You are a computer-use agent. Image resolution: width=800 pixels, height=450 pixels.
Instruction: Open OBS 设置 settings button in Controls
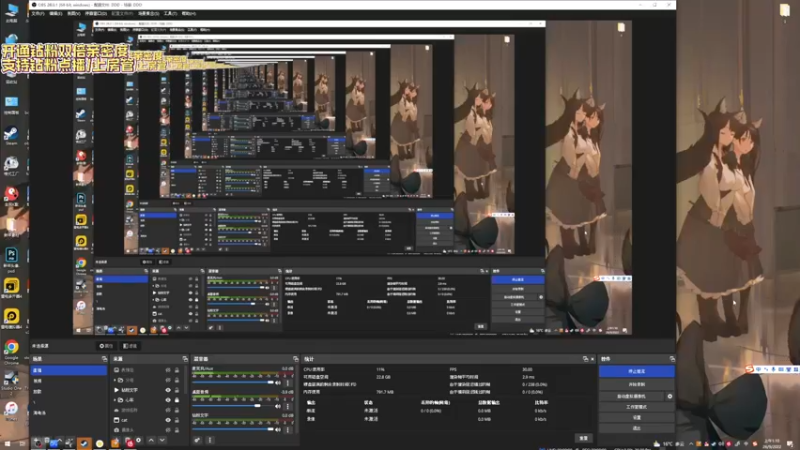(637, 417)
